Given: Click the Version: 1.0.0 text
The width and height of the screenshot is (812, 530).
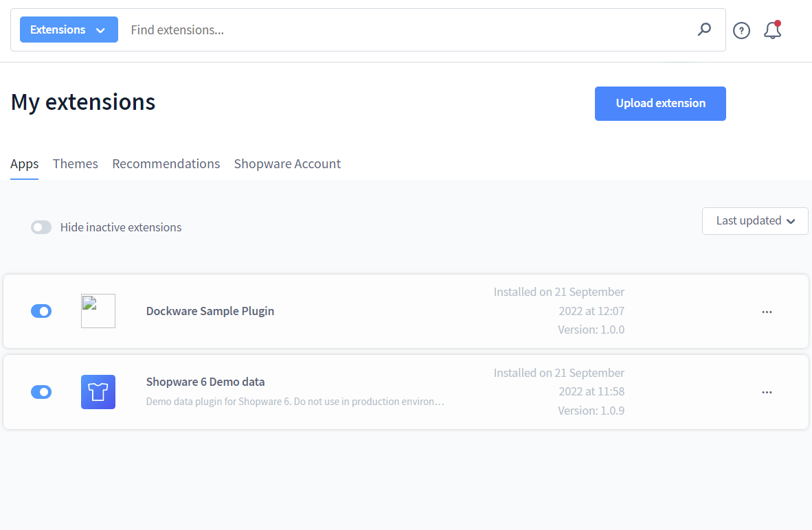Looking at the screenshot, I should tap(591, 330).
